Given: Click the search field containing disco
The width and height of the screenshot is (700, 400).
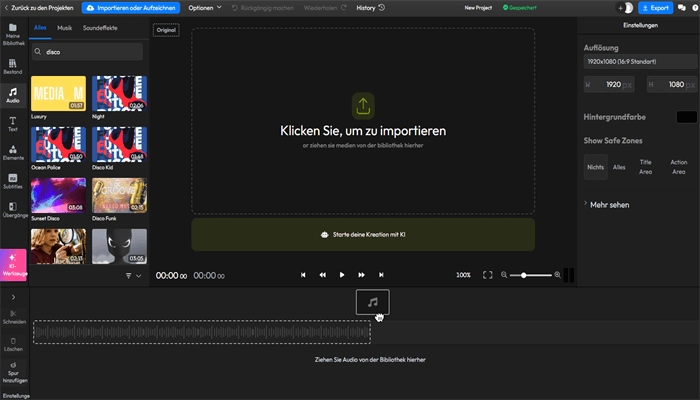Looking at the screenshot, I should point(88,52).
